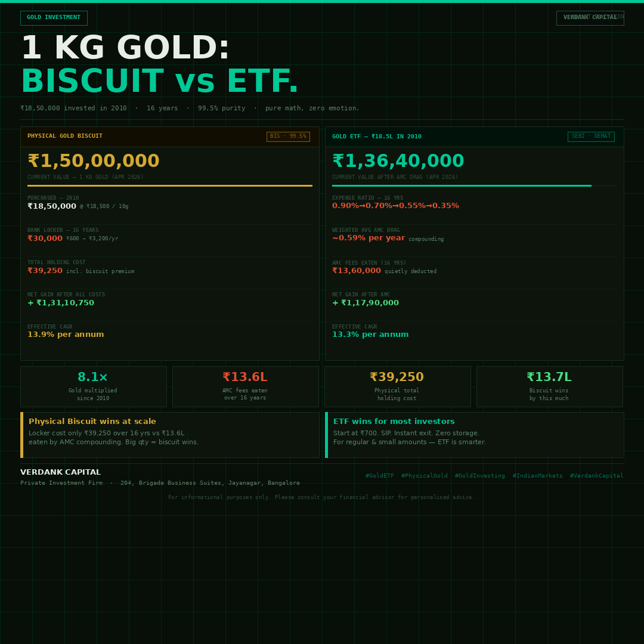Screen dimensions: 644x644
Task: Click the BISCUIT vs ETF. headline
Action: (x=159, y=81)
